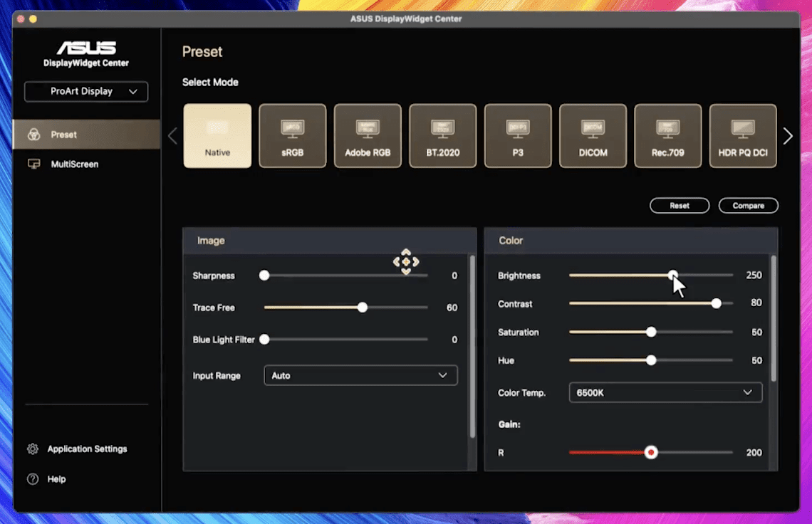Click the MultiScreen monitor icon
The height and width of the screenshot is (524, 812).
pyautogui.click(x=33, y=164)
